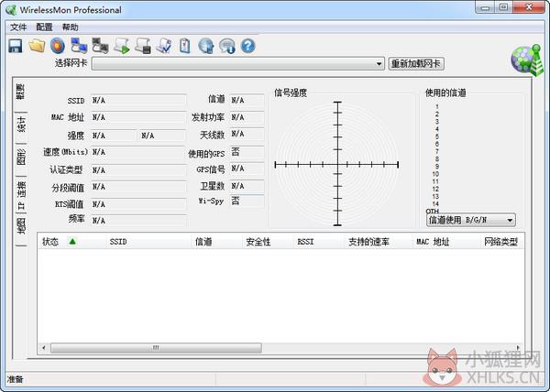Click the 频率 value field
Screen dimensions: 550x392
point(138,221)
